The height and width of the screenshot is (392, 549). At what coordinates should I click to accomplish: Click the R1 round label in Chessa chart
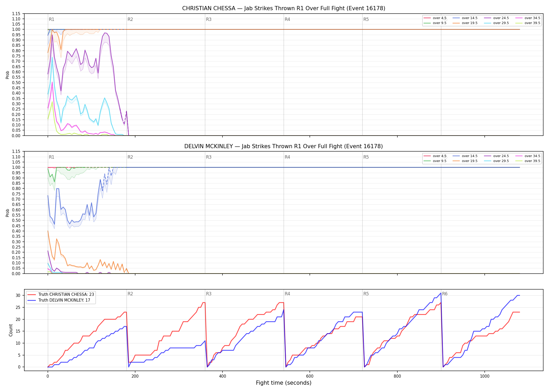point(52,19)
